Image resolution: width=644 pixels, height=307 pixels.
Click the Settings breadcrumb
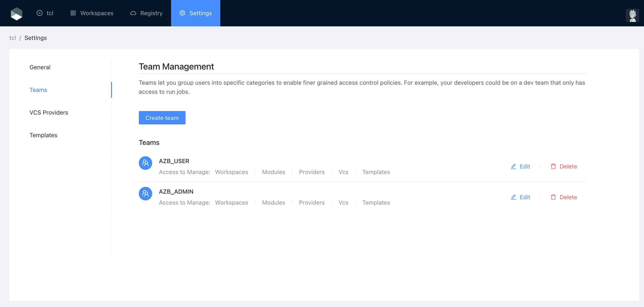click(35, 38)
